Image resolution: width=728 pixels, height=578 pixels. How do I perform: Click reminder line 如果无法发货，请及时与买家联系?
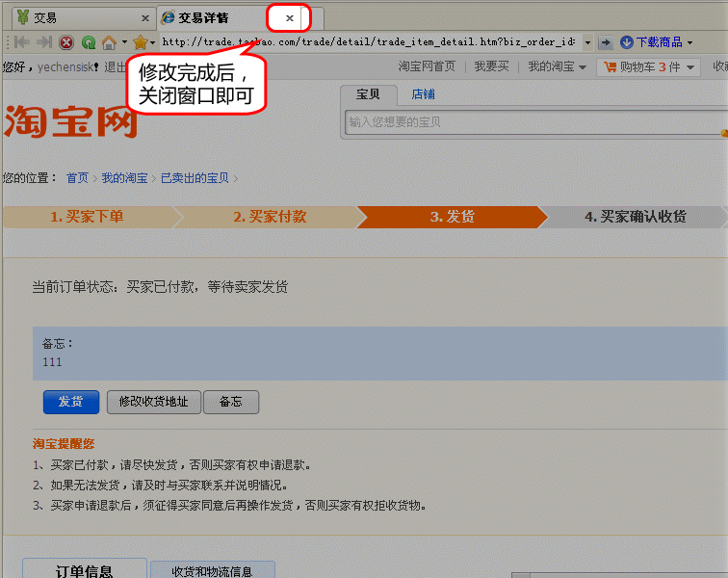point(160,486)
